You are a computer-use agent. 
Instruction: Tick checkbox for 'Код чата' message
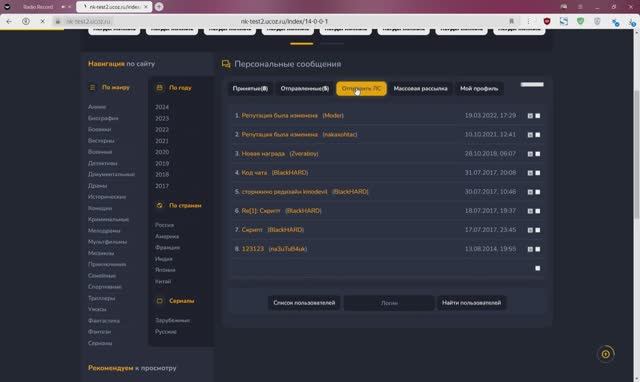point(538,173)
